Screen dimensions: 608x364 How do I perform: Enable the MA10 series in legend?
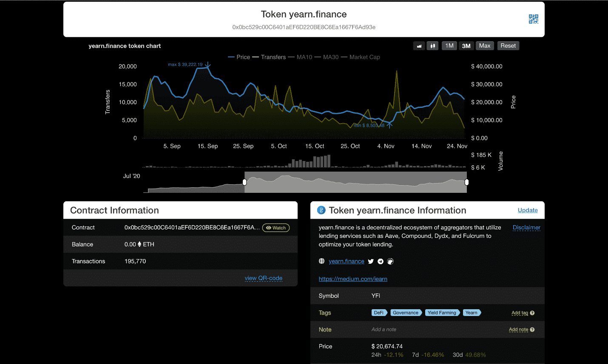click(x=300, y=57)
